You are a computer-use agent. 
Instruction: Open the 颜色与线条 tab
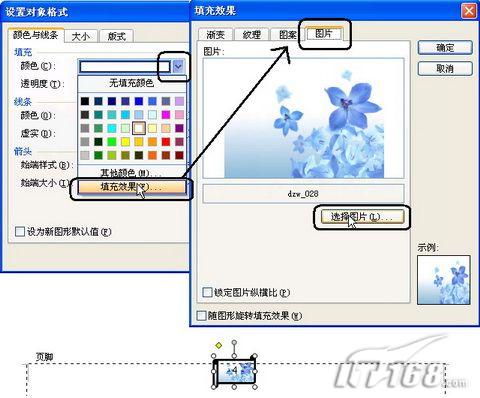pyautogui.click(x=35, y=35)
